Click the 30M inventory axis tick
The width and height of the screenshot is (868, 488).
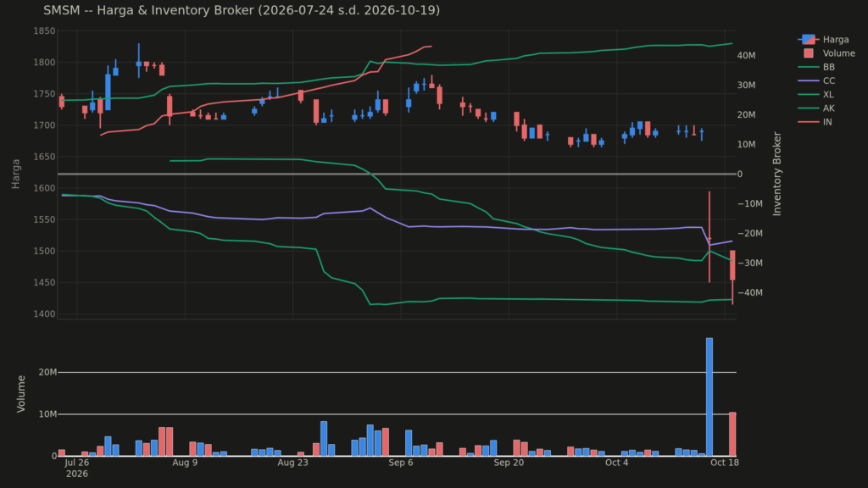pos(746,86)
